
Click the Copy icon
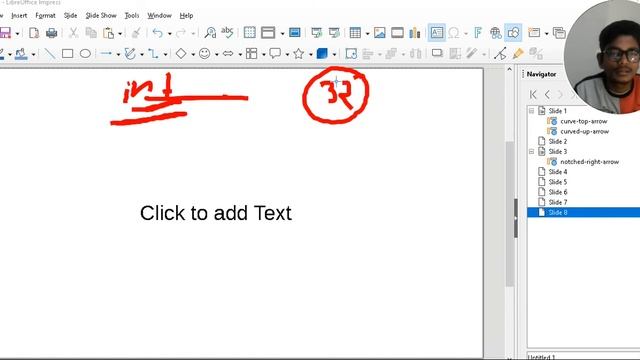(x=91, y=33)
